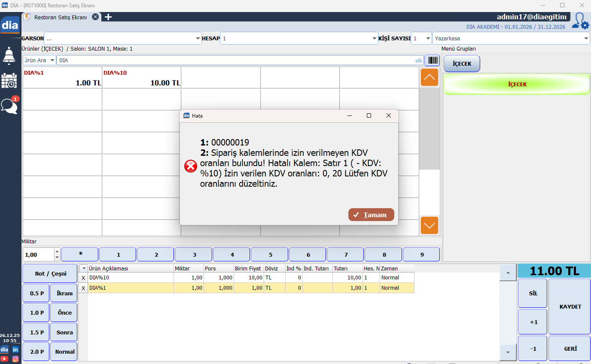Image resolution: width=591 pixels, height=364 pixels.
Task: Click the barcode scanner icon
Action: pos(432,61)
